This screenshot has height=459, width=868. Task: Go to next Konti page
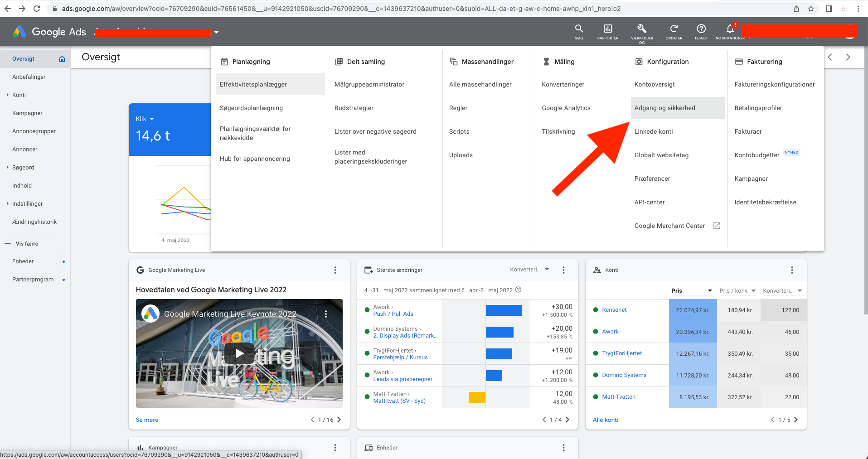[x=796, y=420]
